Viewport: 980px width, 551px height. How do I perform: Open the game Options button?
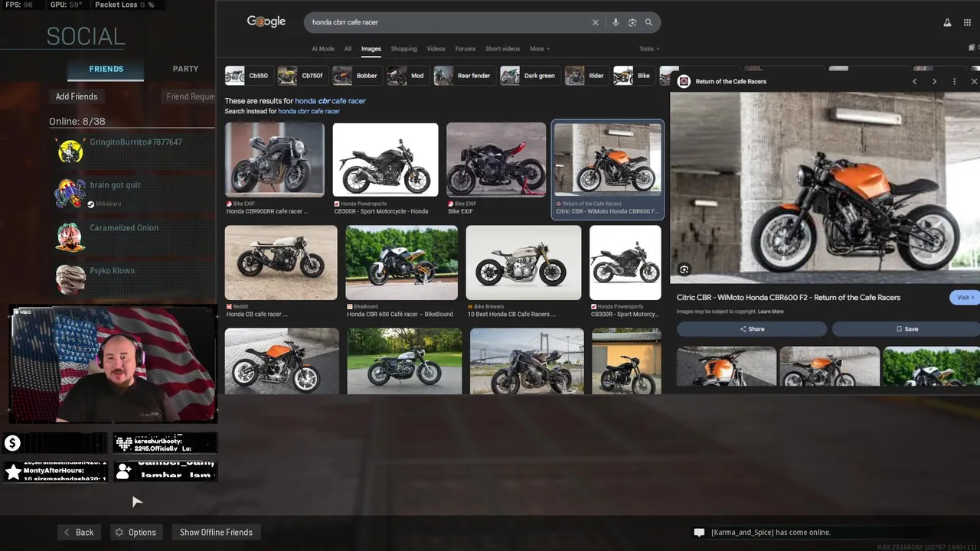[x=136, y=533]
